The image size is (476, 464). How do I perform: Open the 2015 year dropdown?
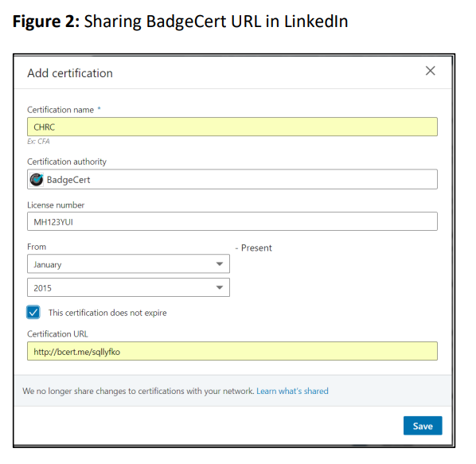pos(128,287)
